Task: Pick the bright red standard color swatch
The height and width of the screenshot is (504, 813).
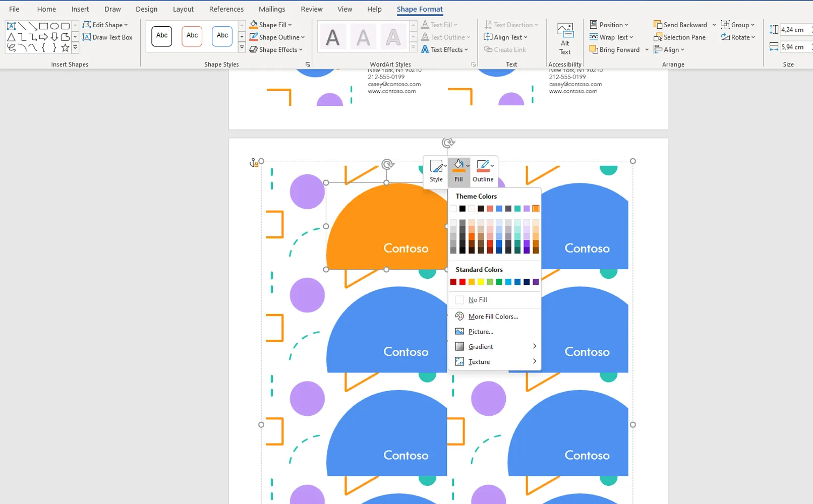Action: [x=462, y=282]
